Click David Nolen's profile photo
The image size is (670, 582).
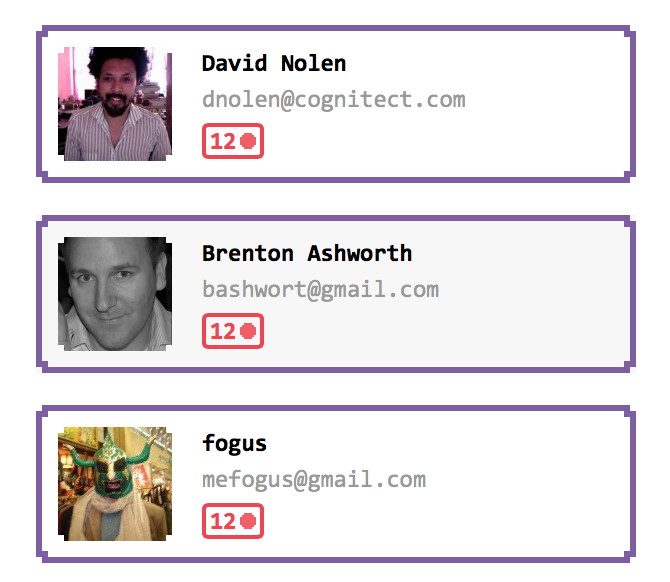click(115, 103)
